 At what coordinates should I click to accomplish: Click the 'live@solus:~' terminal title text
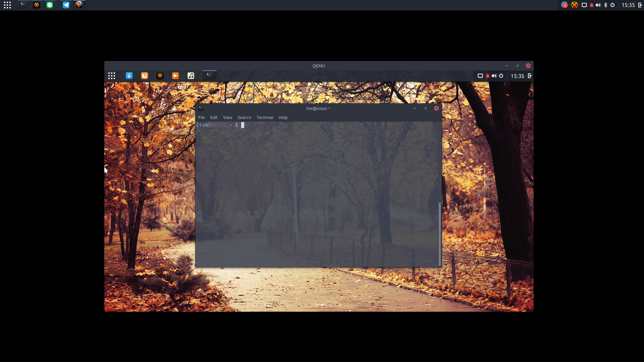[318, 109]
